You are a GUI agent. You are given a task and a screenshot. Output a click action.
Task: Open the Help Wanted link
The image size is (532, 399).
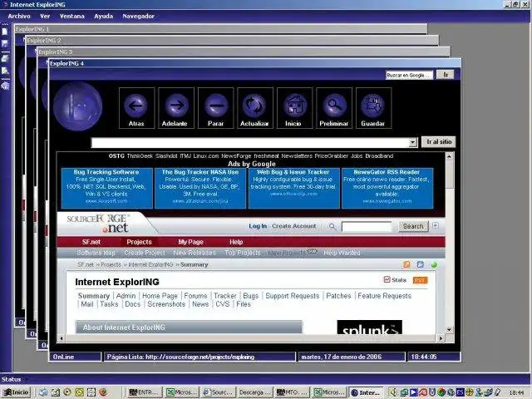[x=342, y=253]
